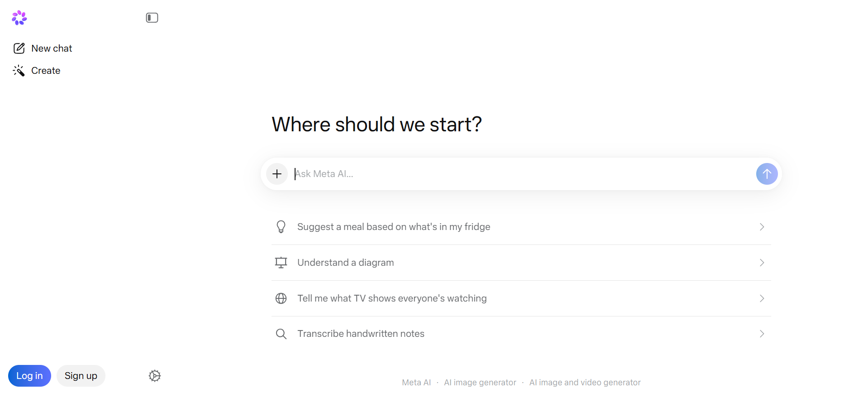Click the presentation icon next to diagram
868x393 pixels.
tap(281, 263)
